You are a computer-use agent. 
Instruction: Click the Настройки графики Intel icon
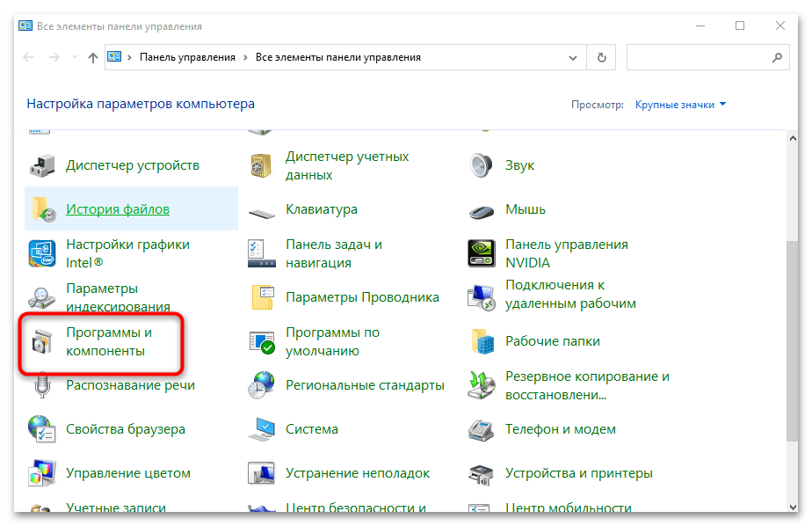coord(42,253)
